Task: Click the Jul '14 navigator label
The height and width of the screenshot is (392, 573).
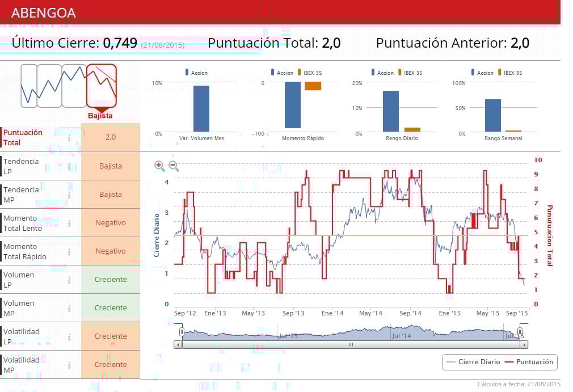Action: pyautogui.click(x=401, y=336)
